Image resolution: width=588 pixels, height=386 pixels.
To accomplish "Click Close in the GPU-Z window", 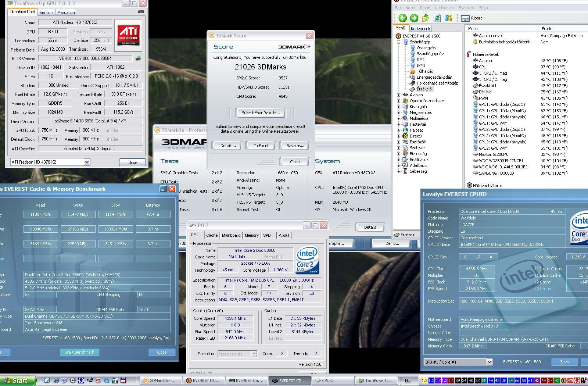I will 132,162.
